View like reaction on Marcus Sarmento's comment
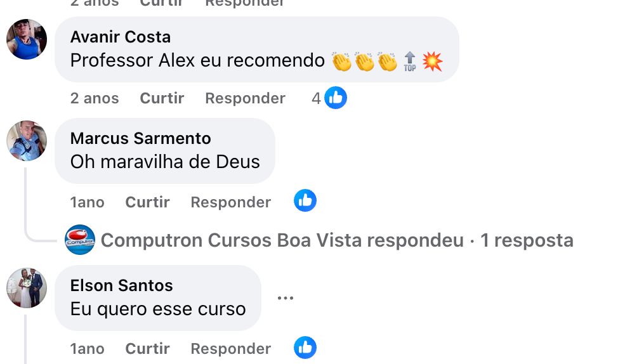The image size is (632, 364). pyautogui.click(x=305, y=200)
